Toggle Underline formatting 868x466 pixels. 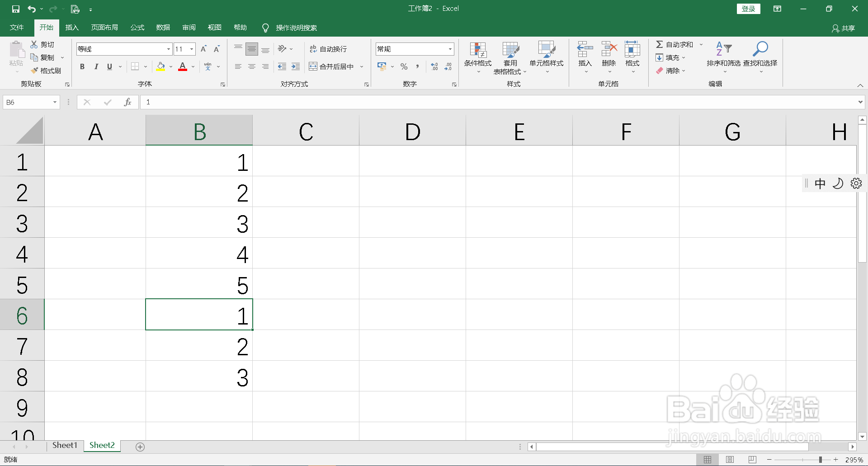point(109,66)
